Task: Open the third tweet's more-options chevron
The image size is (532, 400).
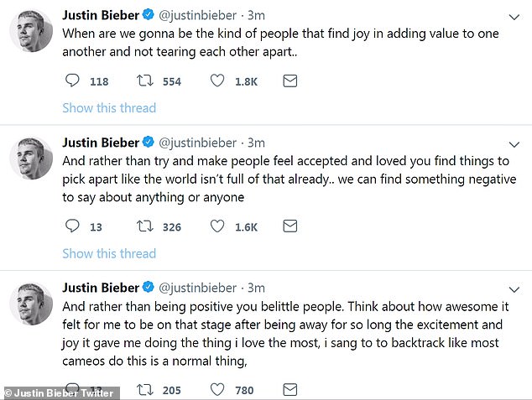Action: (x=514, y=288)
